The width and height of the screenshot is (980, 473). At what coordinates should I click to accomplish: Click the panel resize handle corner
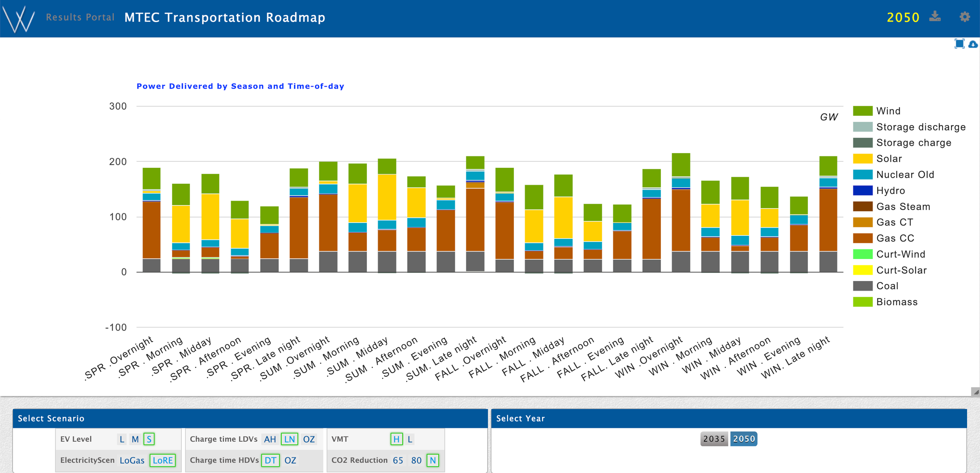pyautogui.click(x=976, y=392)
